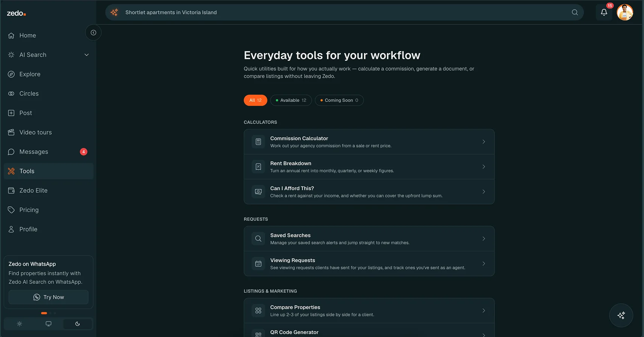Select dark theme moon icon

tap(78, 324)
